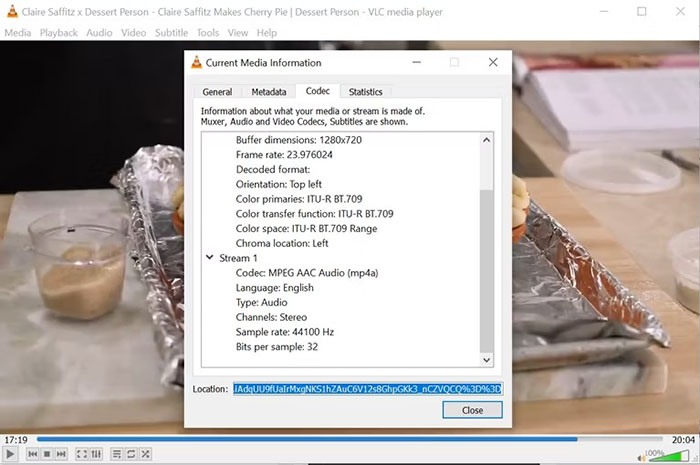Open the Statistics tab
The image size is (700, 465).
tap(365, 92)
